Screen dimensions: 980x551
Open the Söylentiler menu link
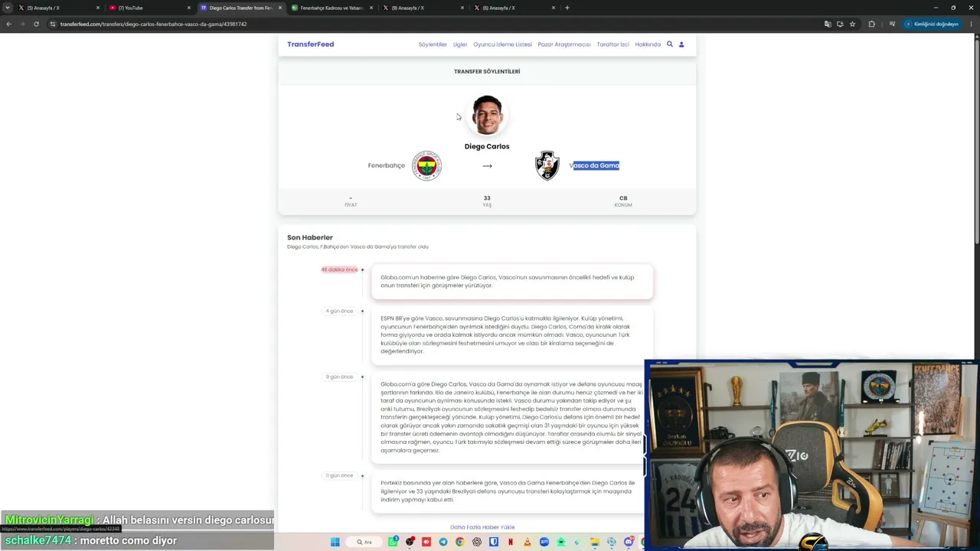(x=433, y=44)
